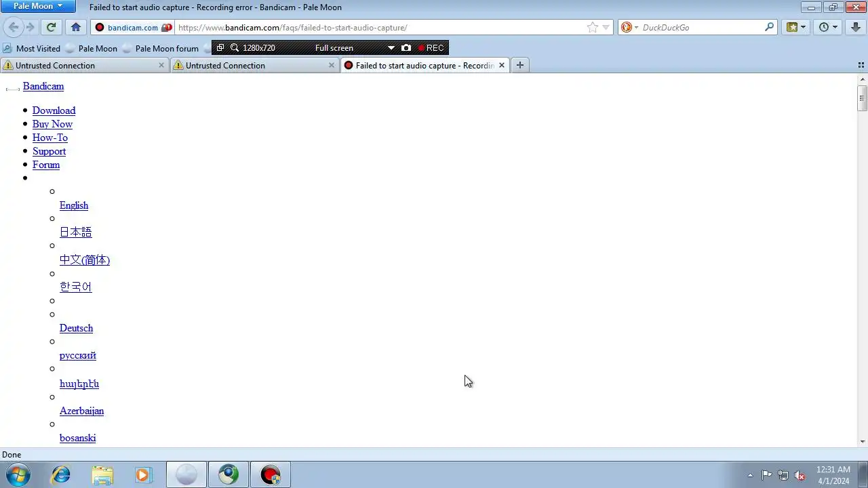Open the Buy Now link
Image resolution: width=868 pixels, height=488 pixels.
point(52,124)
